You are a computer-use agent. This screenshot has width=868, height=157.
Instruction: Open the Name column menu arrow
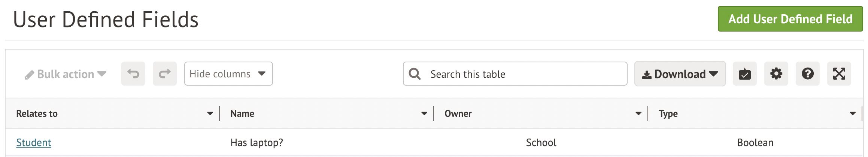point(424,113)
